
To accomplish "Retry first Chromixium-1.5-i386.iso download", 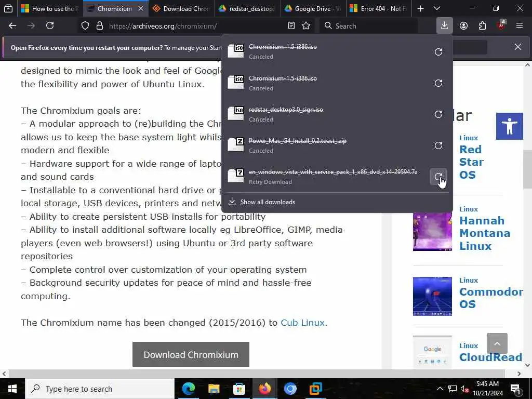I will 438,51.
